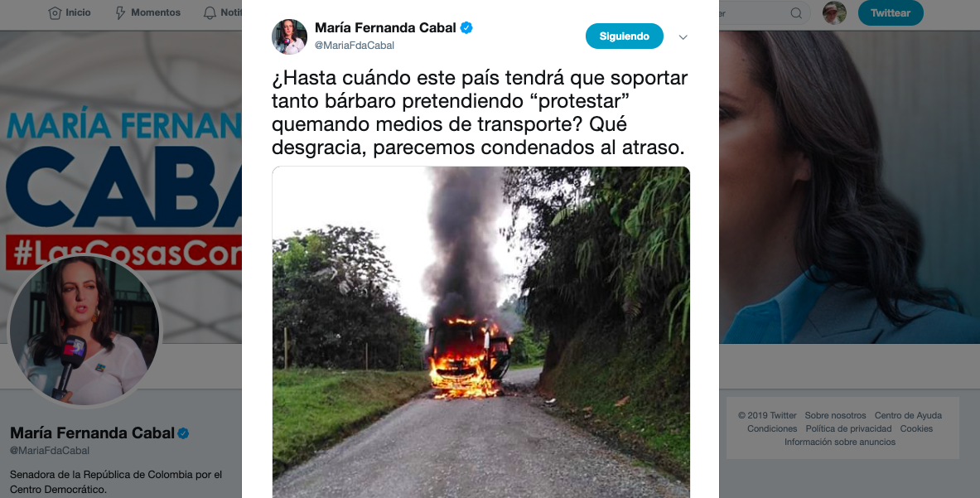This screenshot has height=498, width=980.
Task: Open Centro de Ayuda link
Action: tap(907, 415)
